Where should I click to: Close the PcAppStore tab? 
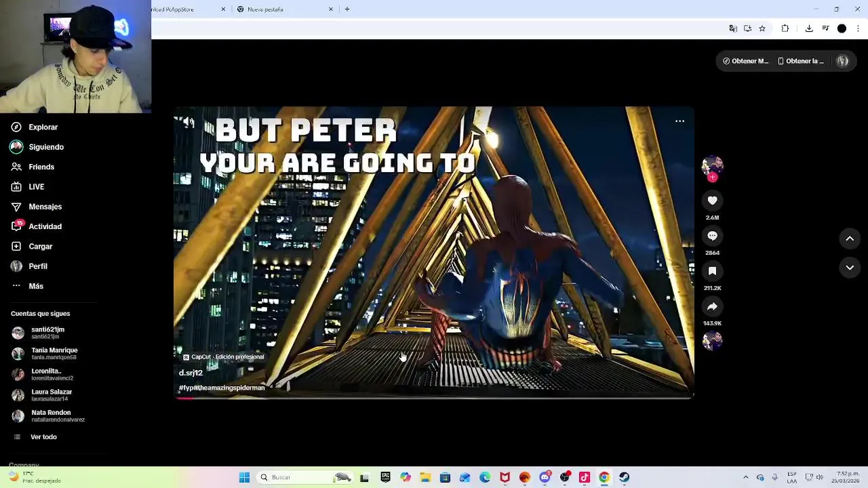224,9
